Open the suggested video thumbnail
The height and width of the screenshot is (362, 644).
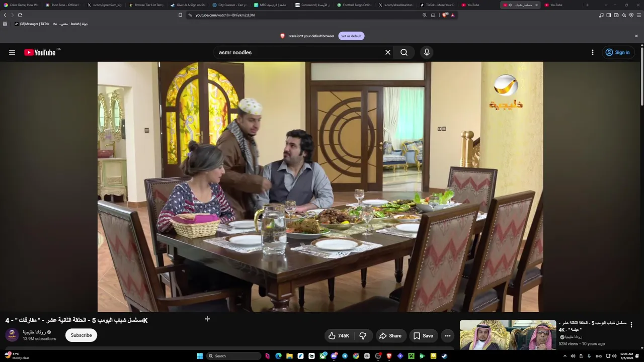tap(508, 335)
